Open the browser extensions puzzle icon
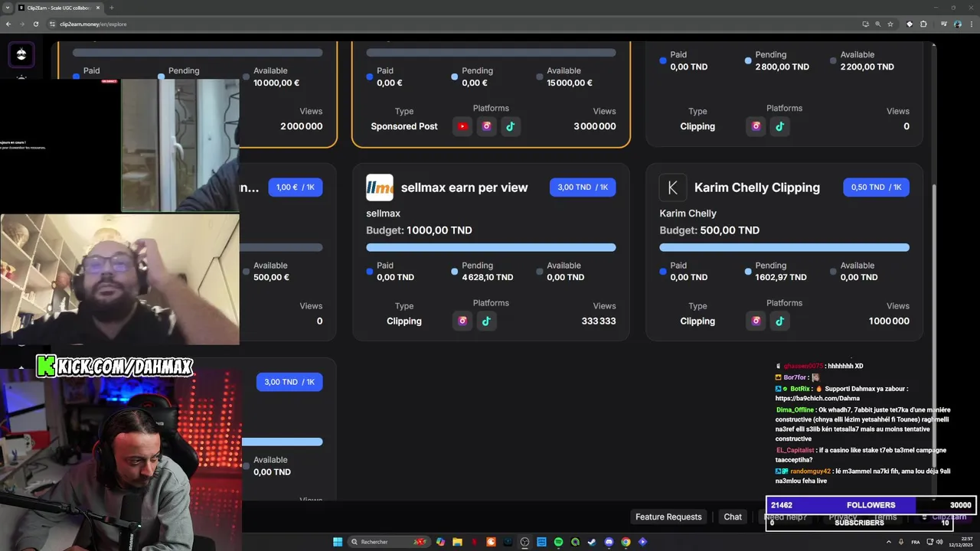This screenshot has width=980, height=551. (x=923, y=24)
